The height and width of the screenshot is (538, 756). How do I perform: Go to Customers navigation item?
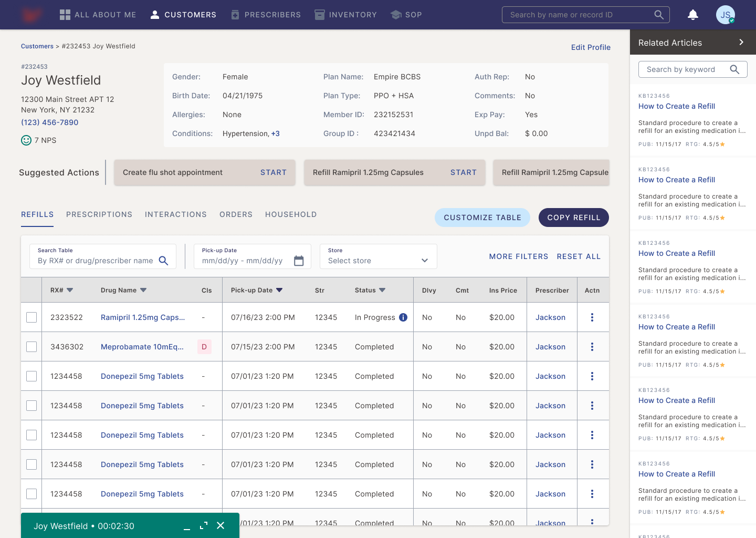pos(183,15)
